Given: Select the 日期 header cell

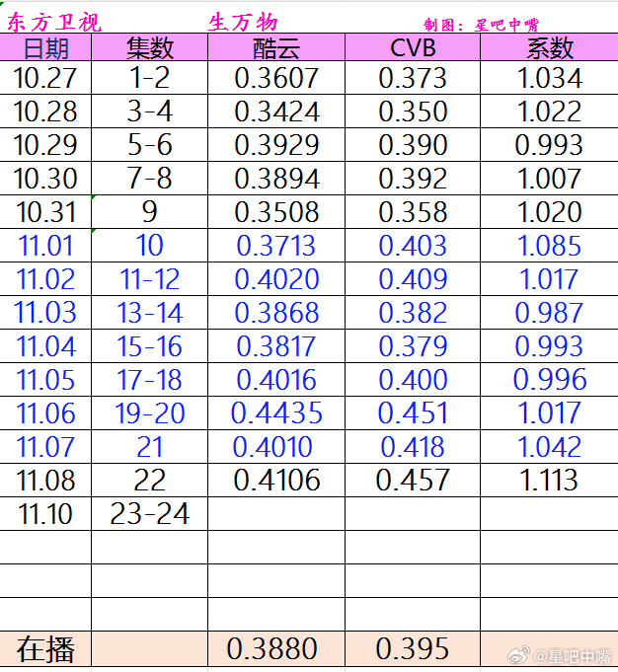Looking at the screenshot, I should click(45, 47).
